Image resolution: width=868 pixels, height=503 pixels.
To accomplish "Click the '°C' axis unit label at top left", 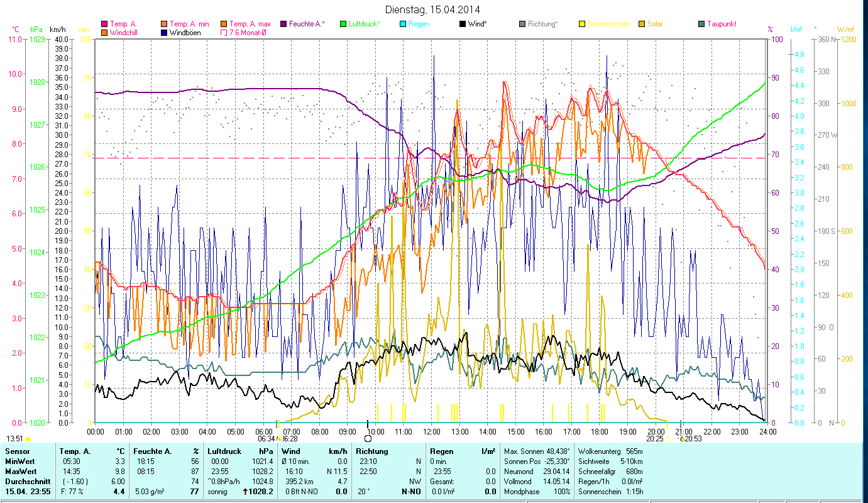I will click(16, 30).
